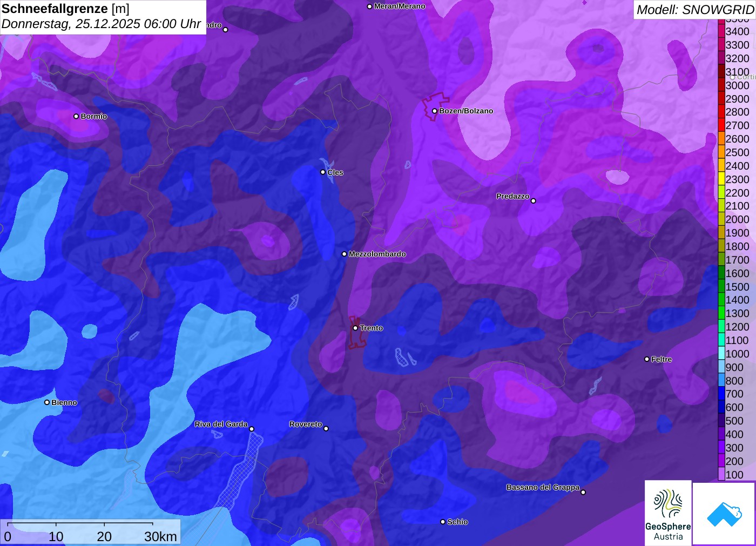Click the 3300 m magenta swatch

pyautogui.click(x=721, y=45)
